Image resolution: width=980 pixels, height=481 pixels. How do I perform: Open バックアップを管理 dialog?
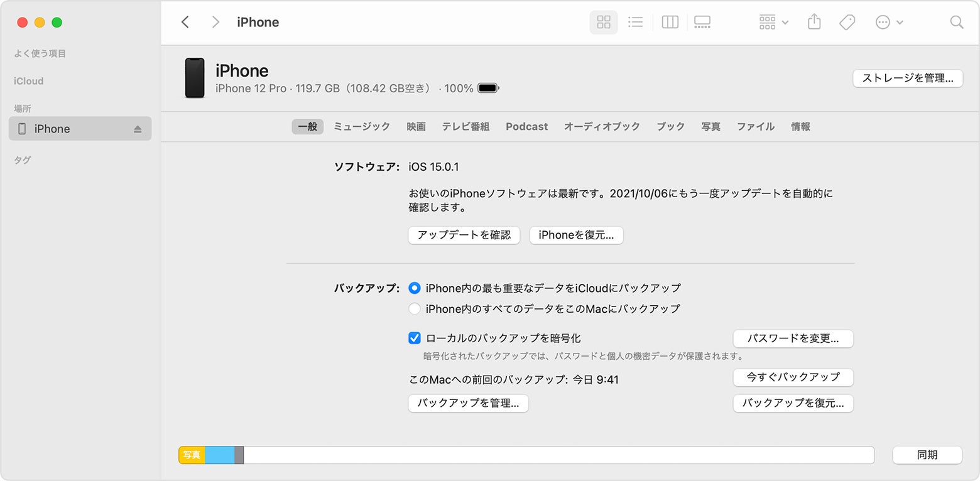tap(469, 404)
